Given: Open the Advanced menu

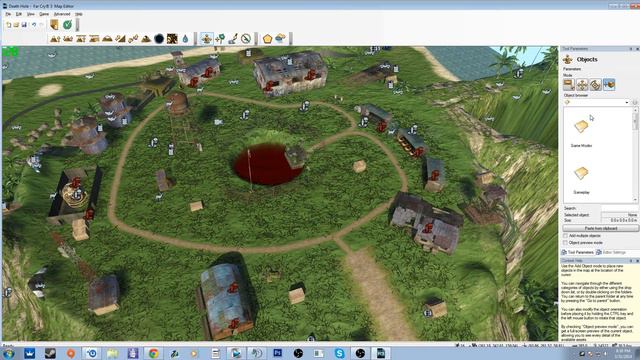Looking at the screenshot, I should coord(62,14).
